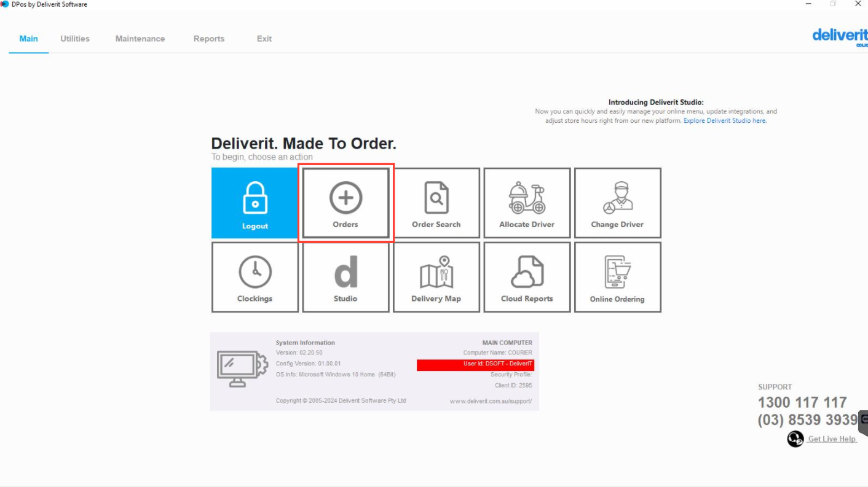Select the Exit menu item
Viewport: 868px width, 487px height.
[264, 39]
